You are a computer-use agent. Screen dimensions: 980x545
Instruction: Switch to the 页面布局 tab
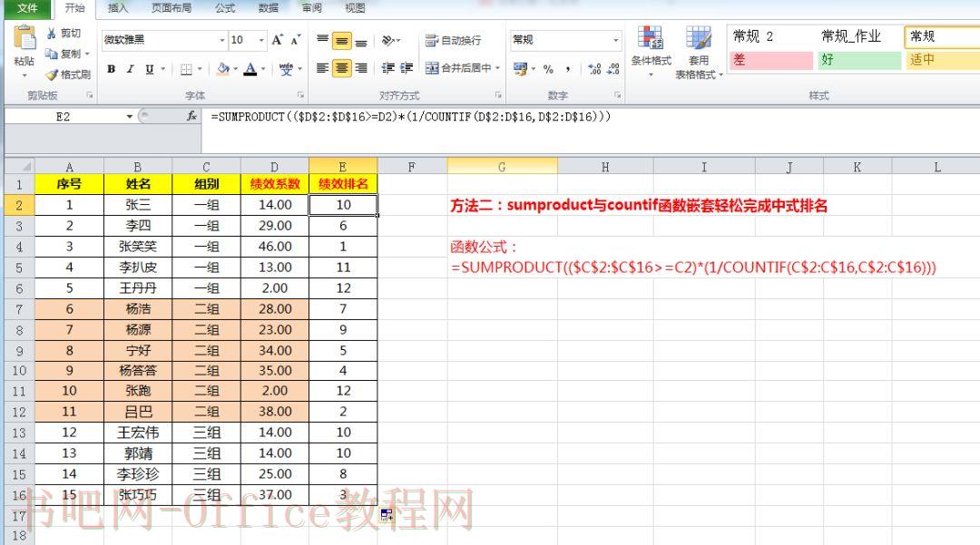171,8
